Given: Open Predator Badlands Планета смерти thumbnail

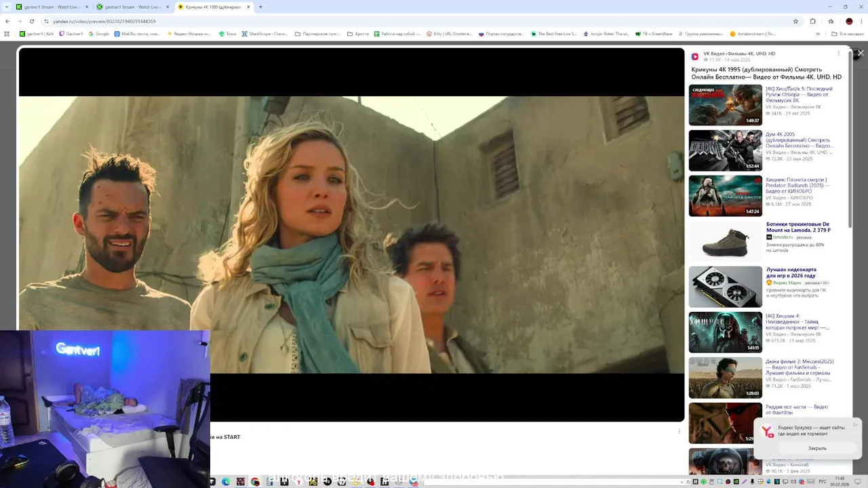Looking at the screenshot, I should [x=726, y=196].
